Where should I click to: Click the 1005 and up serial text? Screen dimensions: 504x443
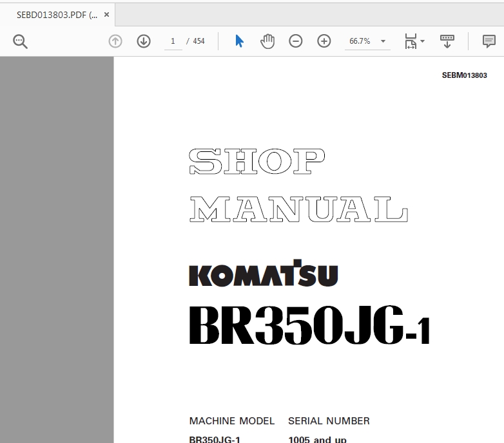coord(317,439)
